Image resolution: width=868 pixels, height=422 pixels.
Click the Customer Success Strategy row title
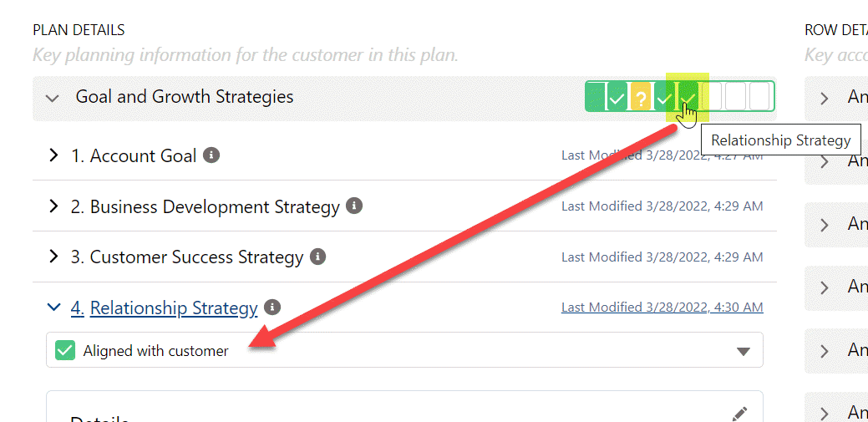[x=187, y=257]
